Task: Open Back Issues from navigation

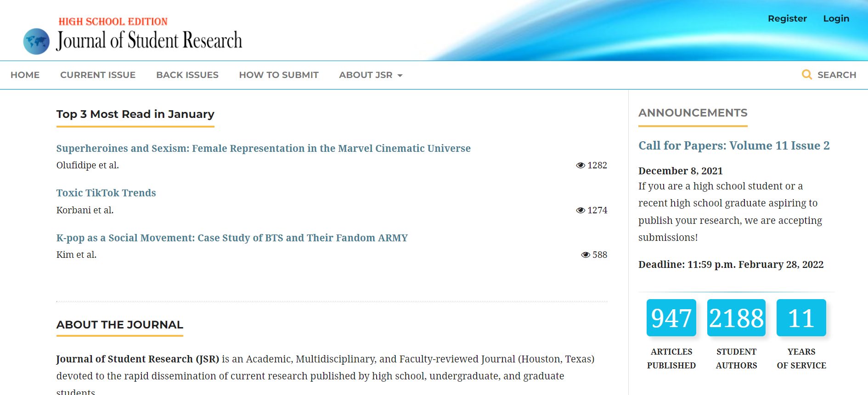Action: [x=187, y=75]
